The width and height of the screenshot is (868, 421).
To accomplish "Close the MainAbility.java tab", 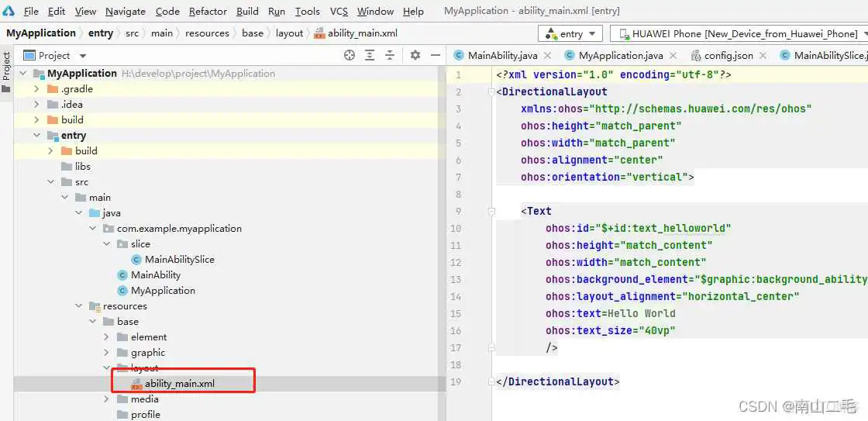I will coord(547,55).
